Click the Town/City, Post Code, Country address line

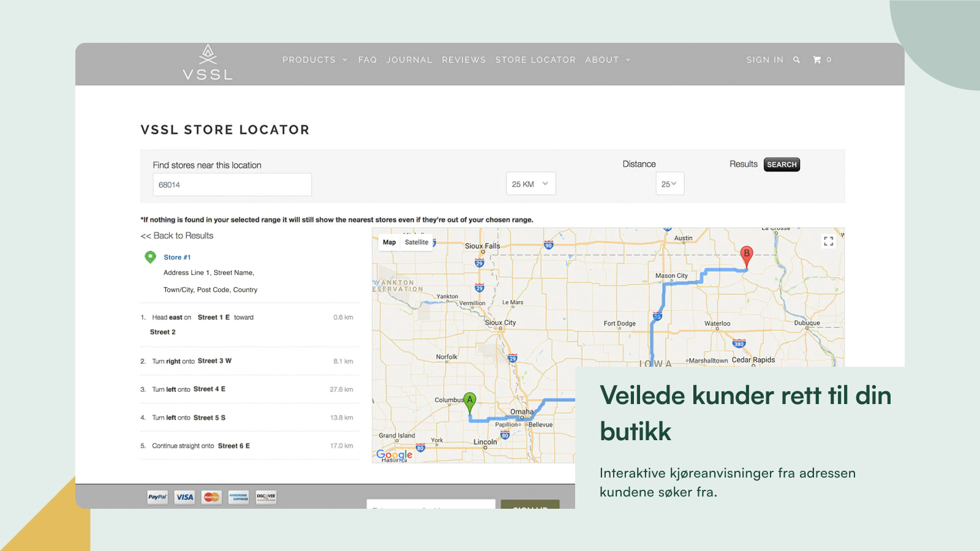(210, 290)
